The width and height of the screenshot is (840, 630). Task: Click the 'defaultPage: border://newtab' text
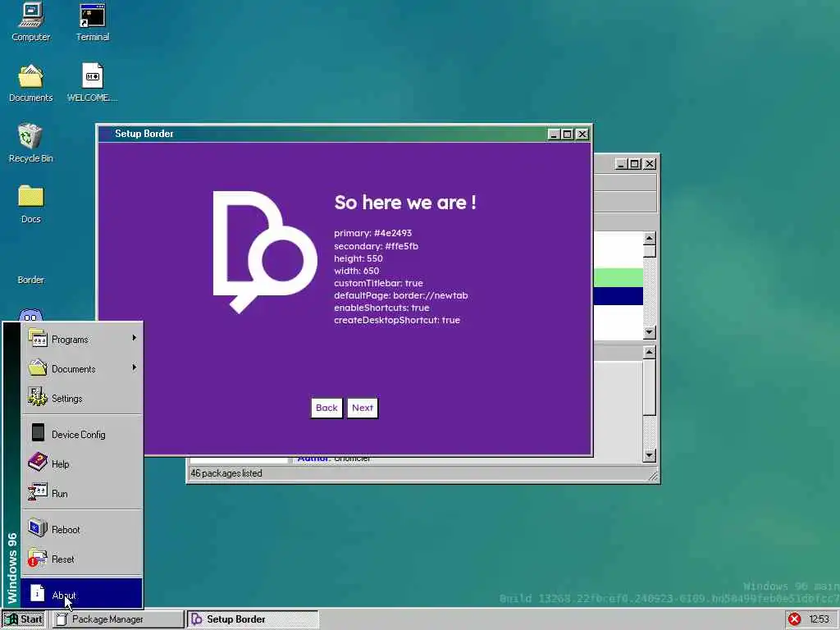click(x=400, y=295)
